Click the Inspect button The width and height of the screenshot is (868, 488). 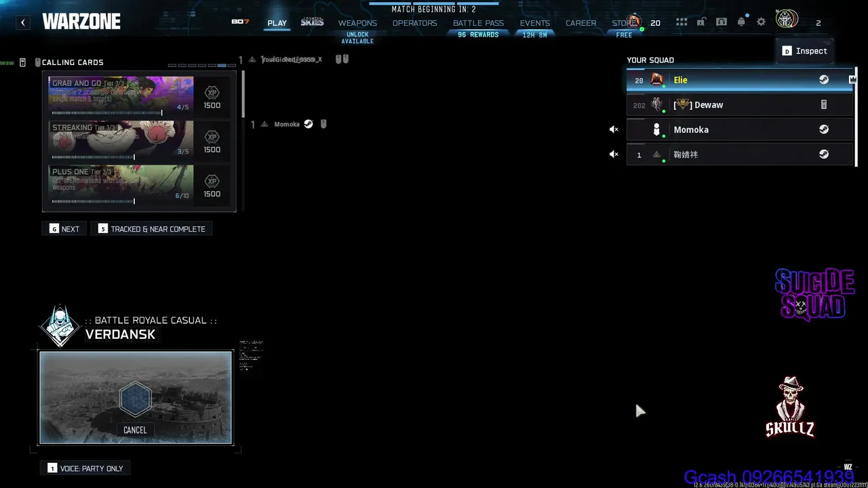pos(805,51)
